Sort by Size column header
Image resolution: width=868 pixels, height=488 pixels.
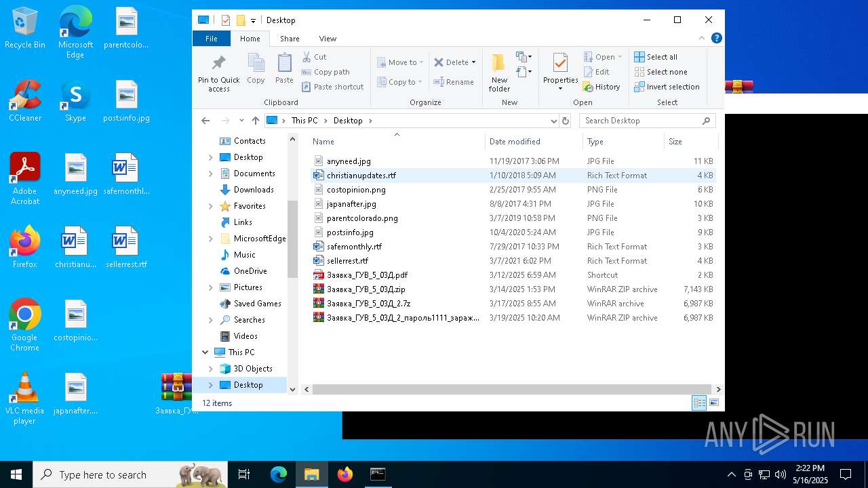[x=690, y=142]
